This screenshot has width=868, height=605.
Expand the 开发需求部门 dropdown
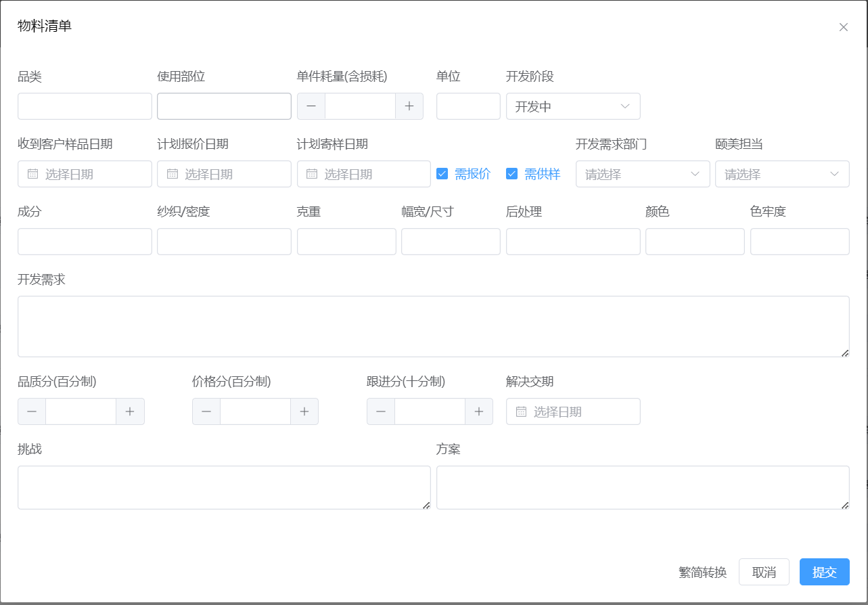coord(642,174)
